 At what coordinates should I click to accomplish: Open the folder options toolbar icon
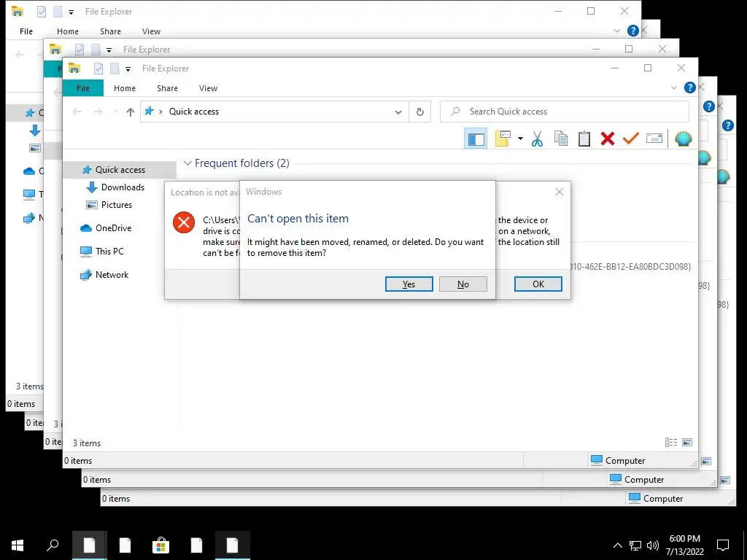(x=503, y=139)
